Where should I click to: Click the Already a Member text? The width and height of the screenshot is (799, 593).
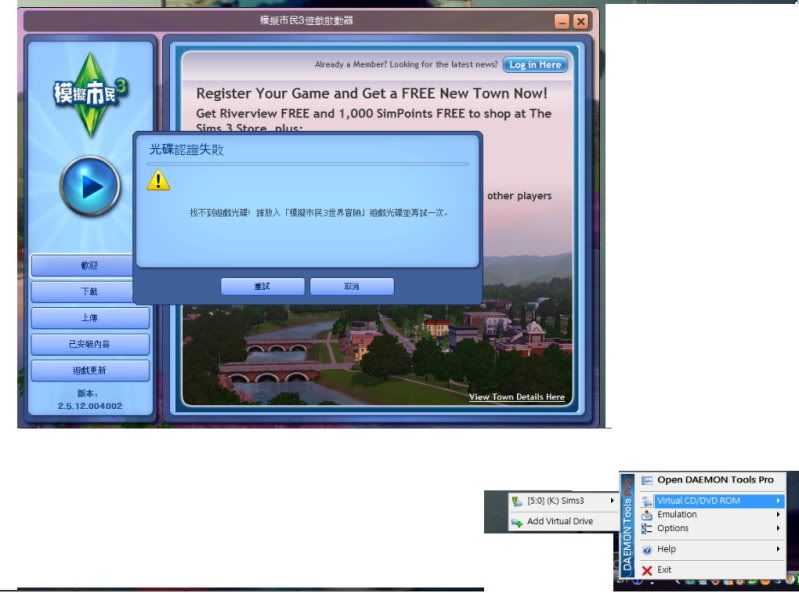pyautogui.click(x=406, y=65)
